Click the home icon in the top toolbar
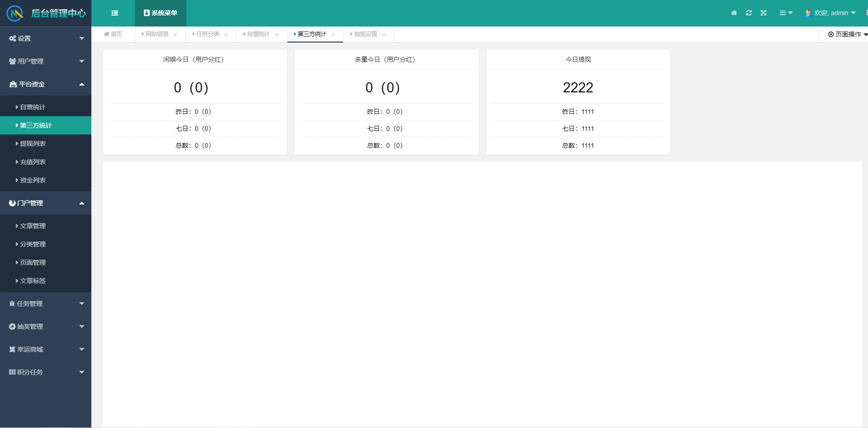 [734, 13]
